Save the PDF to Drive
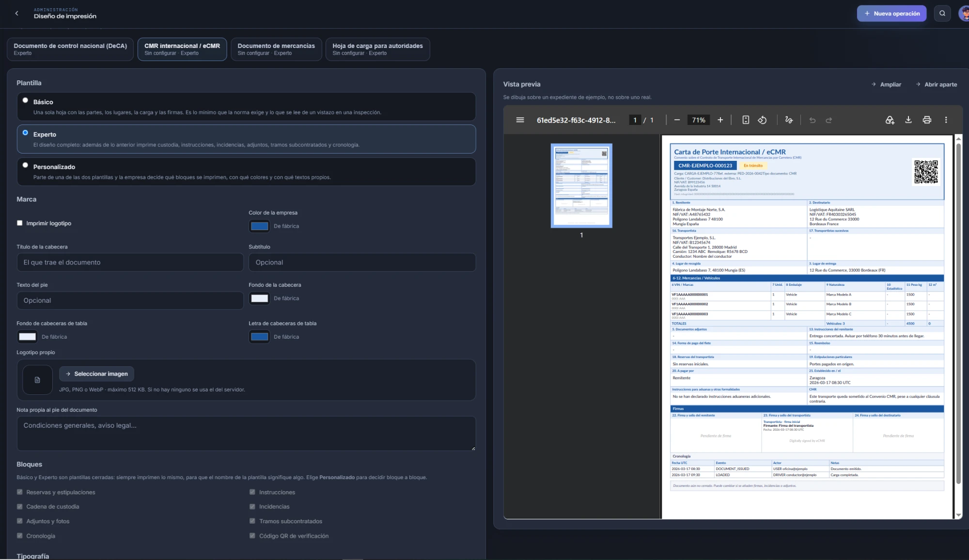 [890, 120]
